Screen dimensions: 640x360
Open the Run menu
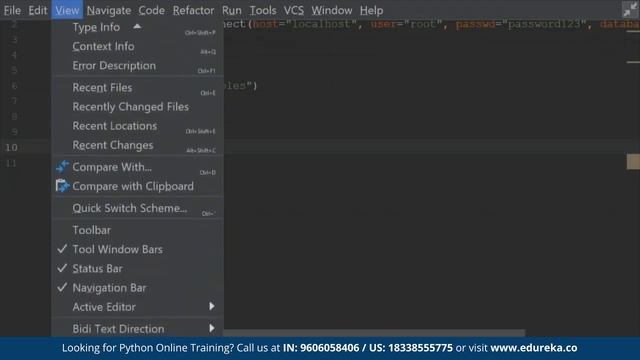pos(231,10)
